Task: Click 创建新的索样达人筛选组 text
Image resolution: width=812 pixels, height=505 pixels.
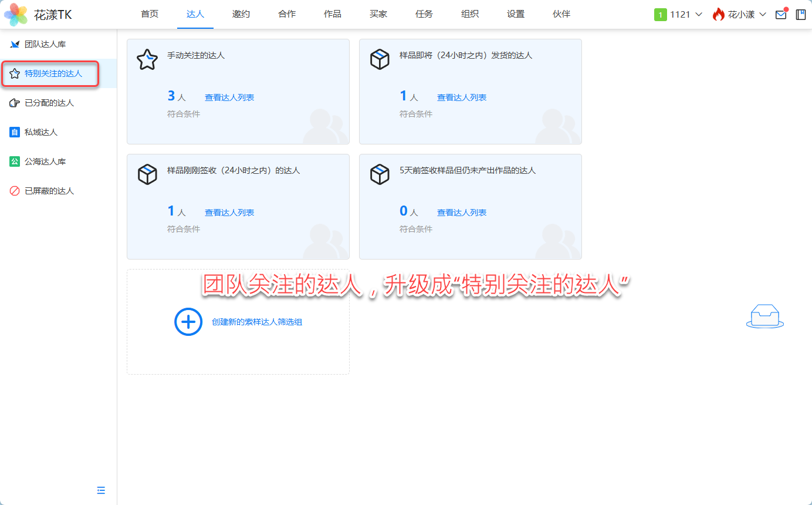Action: point(257,322)
